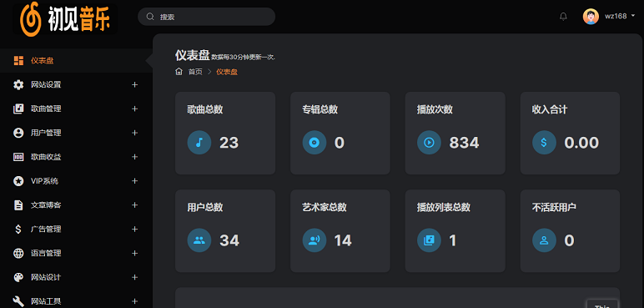Click the 文章博客 sidebar label
Viewport: 644px width, 308px height.
[46, 205]
